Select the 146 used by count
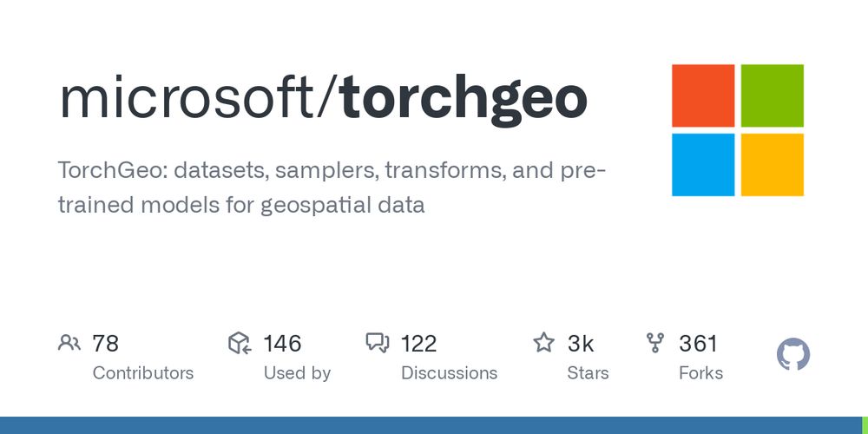The height and width of the screenshot is (434, 868). click(282, 343)
